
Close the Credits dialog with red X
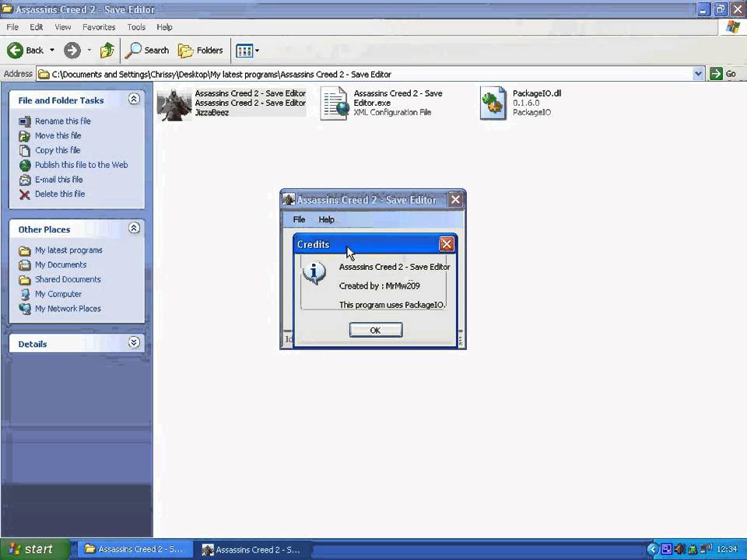click(x=447, y=244)
